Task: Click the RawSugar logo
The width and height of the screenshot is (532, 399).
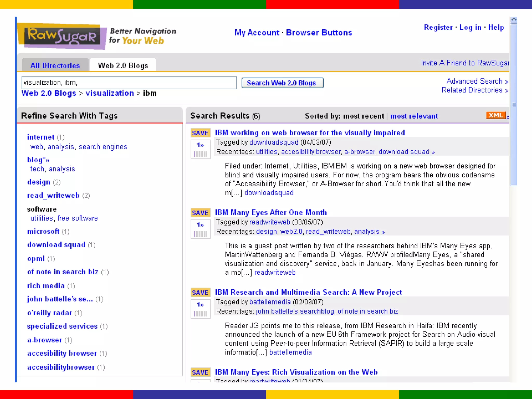Action: point(62,36)
